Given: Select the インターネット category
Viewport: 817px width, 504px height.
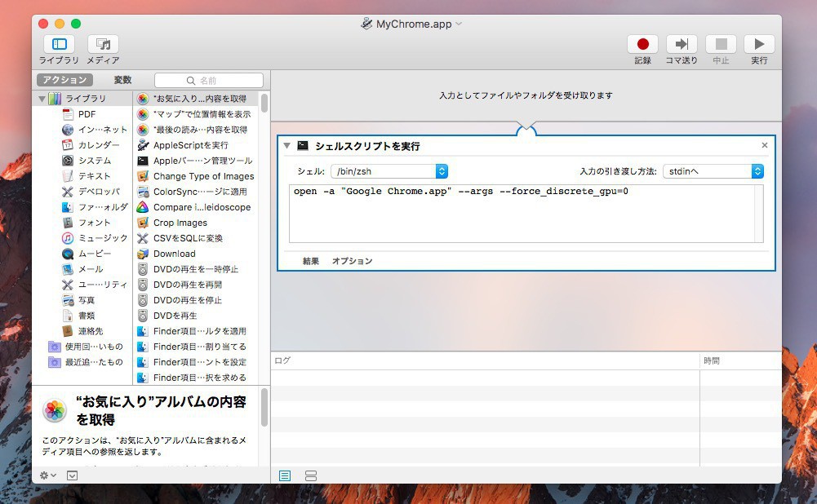Looking at the screenshot, I should [x=95, y=130].
